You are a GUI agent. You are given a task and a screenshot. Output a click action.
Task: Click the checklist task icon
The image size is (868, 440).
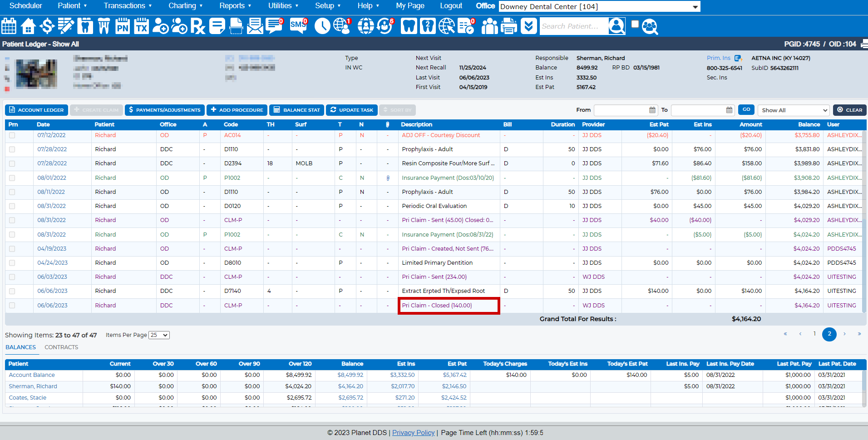tap(466, 26)
